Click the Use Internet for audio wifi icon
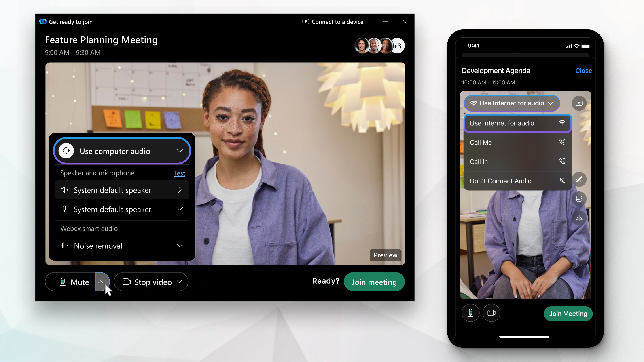Image resolution: width=644 pixels, height=362 pixels. pos(562,123)
